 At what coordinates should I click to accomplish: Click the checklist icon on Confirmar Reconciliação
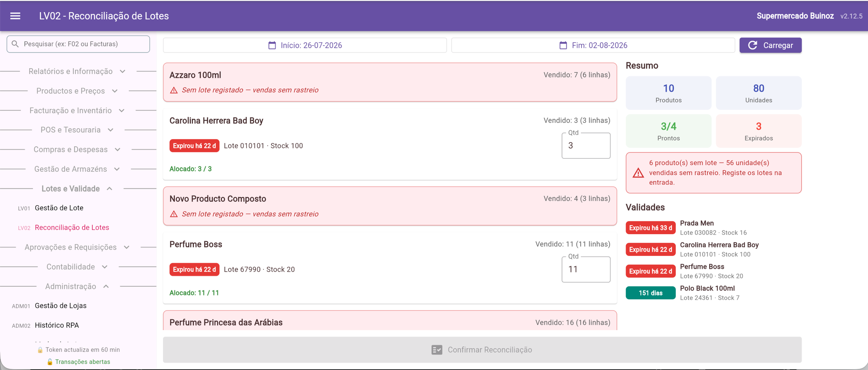coord(437,350)
